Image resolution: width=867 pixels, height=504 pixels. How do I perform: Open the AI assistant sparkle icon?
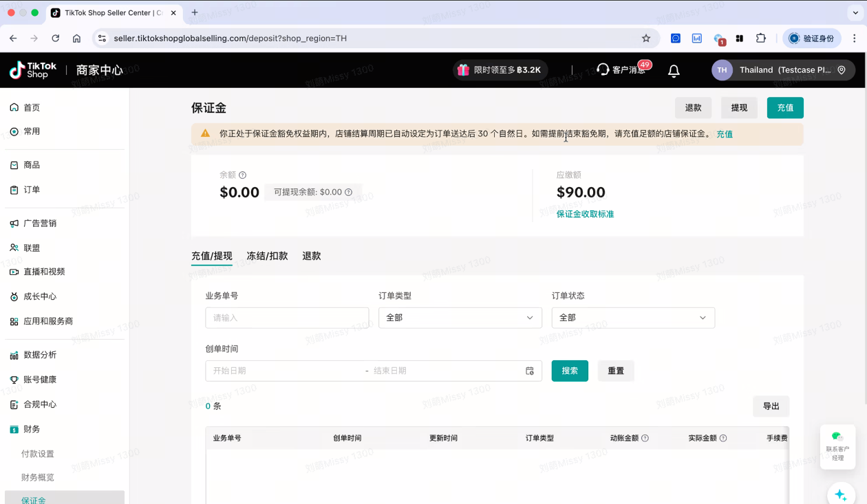[840, 494]
